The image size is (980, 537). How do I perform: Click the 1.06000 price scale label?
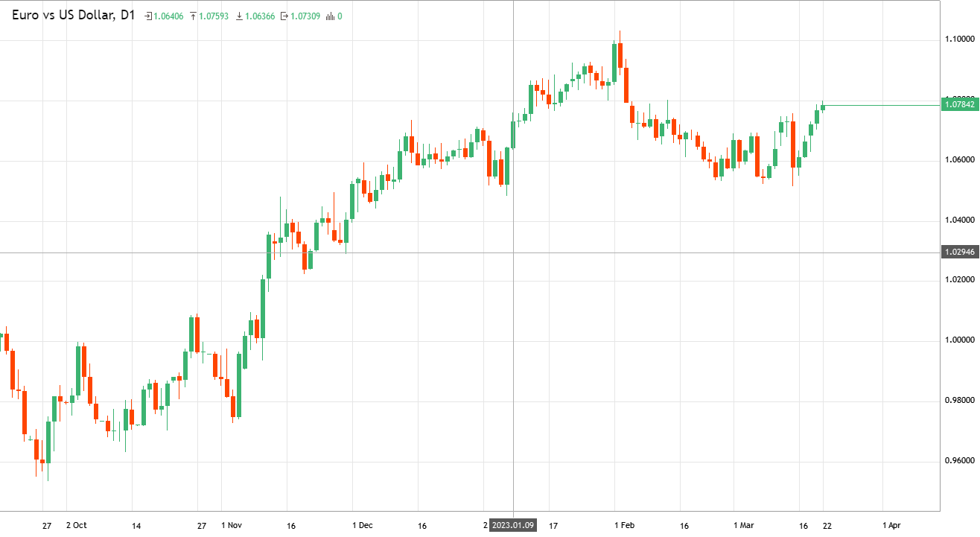pos(959,160)
